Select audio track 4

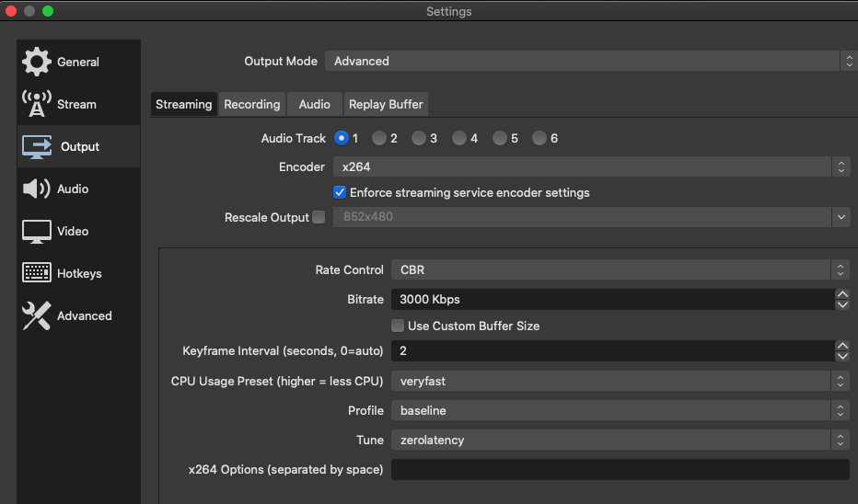point(459,138)
